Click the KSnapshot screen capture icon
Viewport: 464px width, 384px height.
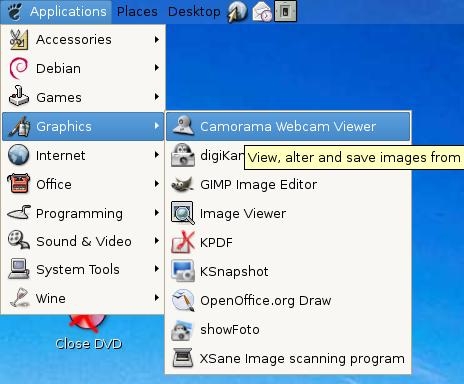[x=183, y=271]
